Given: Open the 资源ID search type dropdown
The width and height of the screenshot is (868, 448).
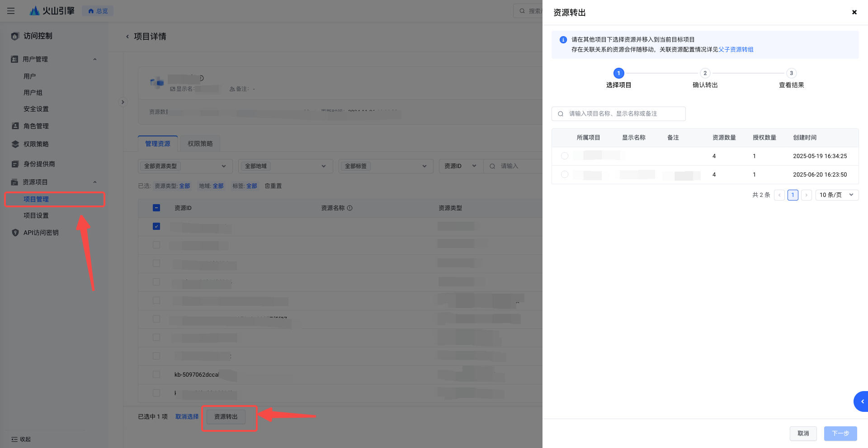Looking at the screenshot, I should click(461, 166).
